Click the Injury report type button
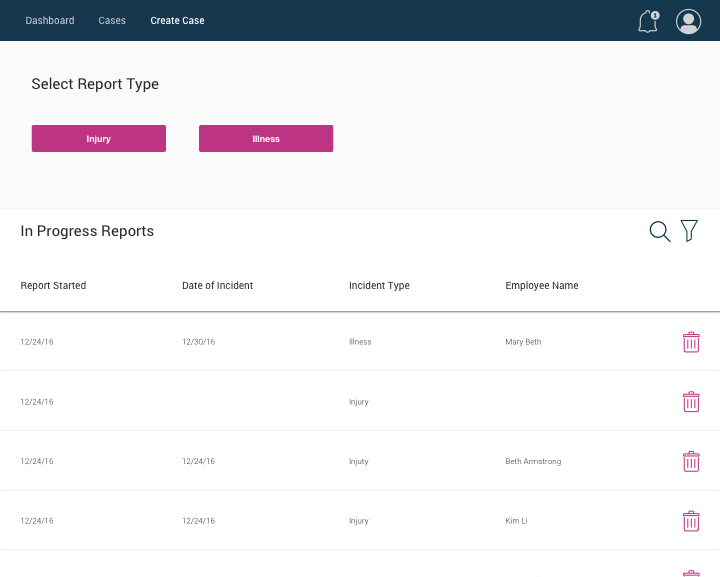The width and height of the screenshot is (720, 577). click(99, 139)
